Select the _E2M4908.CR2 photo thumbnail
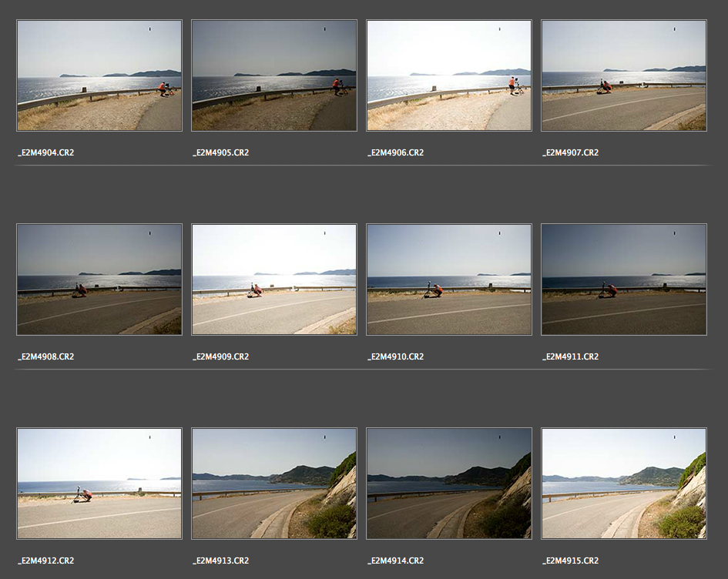 pyautogui.click(x=99, y=279)
